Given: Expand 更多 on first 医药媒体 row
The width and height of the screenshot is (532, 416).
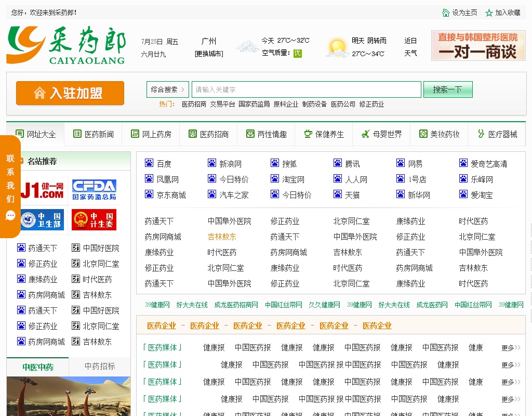Looking at the screenshot, I should pos(510,348).
